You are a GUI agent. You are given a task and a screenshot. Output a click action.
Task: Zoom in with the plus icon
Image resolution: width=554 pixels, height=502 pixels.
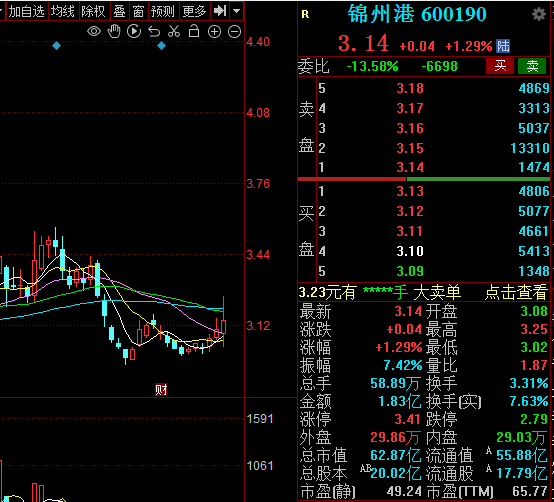click(x=214, y=32)
